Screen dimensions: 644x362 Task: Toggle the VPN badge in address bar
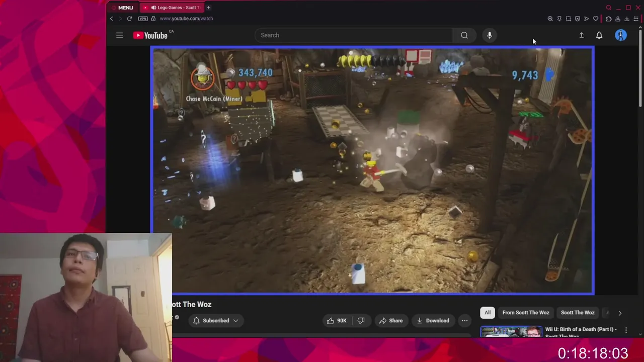[x=143, y=19]
